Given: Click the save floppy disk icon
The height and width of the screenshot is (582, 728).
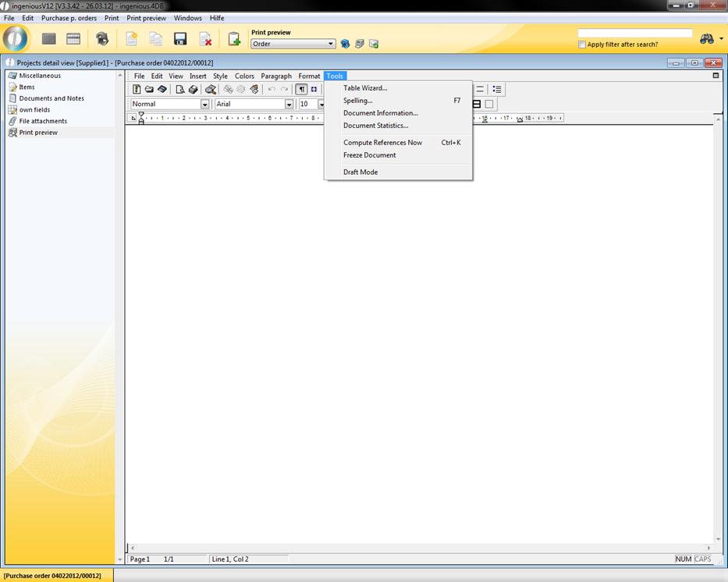Looking at the screenshot, I should click(180, 39).
